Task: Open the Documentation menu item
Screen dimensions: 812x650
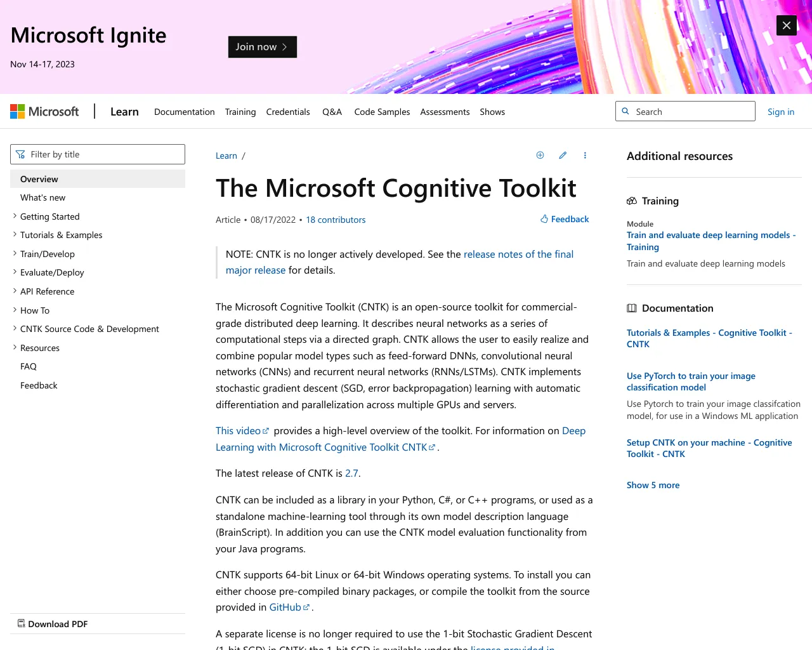Action: coord(184,112)
